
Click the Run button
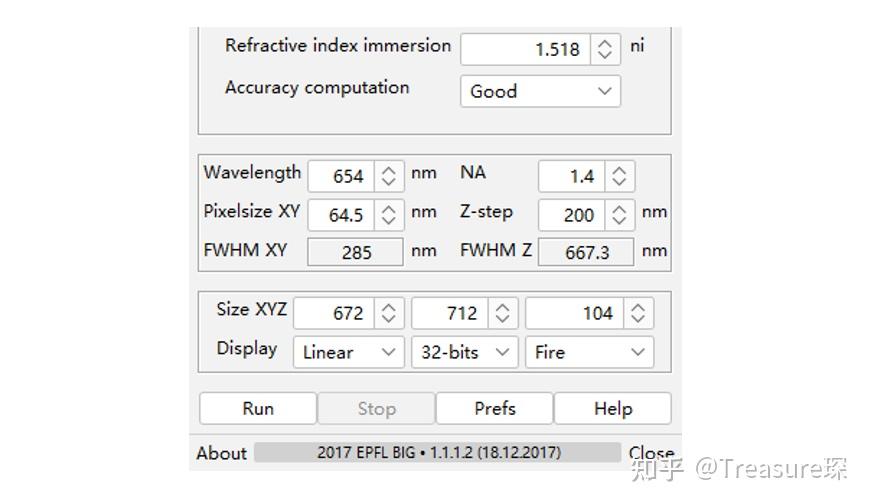258,408
